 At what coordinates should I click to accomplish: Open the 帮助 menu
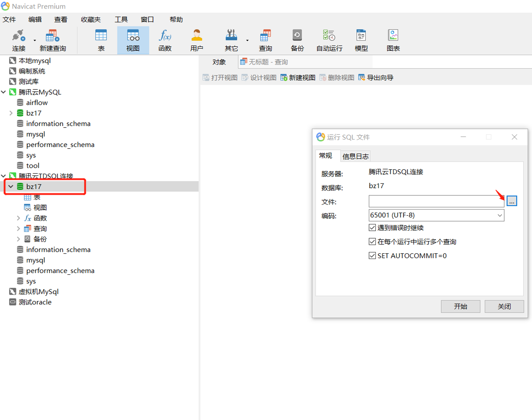point(176,19)
